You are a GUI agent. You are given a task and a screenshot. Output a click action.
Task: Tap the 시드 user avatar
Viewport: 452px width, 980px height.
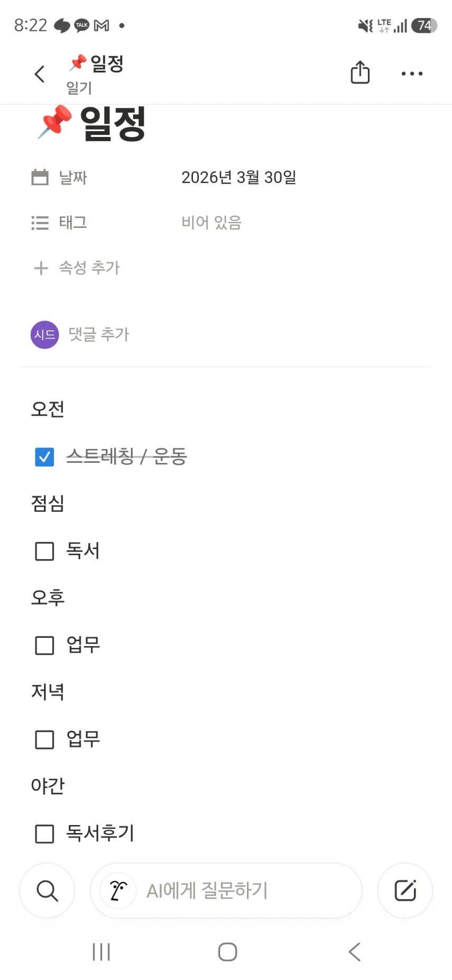click(x=44, y=335)
